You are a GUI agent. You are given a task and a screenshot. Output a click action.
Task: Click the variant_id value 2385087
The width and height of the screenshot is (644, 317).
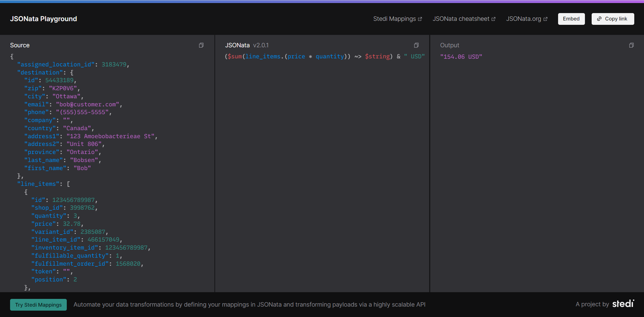(93, 232)
